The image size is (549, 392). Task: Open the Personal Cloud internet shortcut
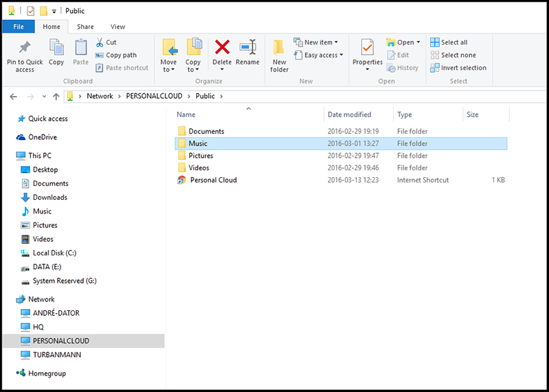[x=213, y=180]
